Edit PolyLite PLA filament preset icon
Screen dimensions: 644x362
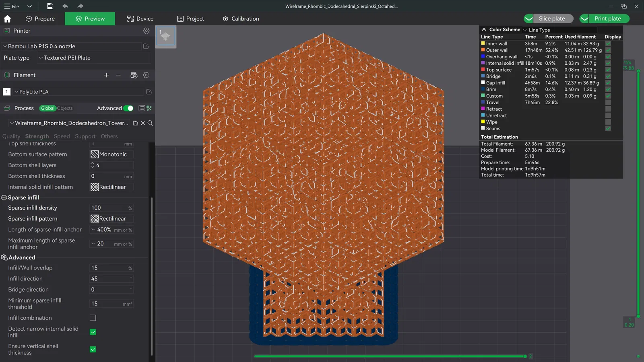pyautogui.click(x=149, y=92)
